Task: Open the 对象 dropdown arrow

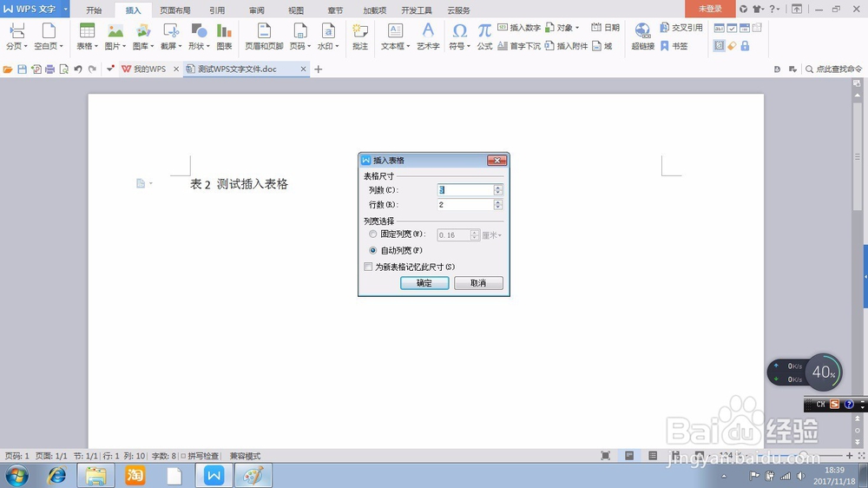Action: pyautogui.click(x=577, y=28)
